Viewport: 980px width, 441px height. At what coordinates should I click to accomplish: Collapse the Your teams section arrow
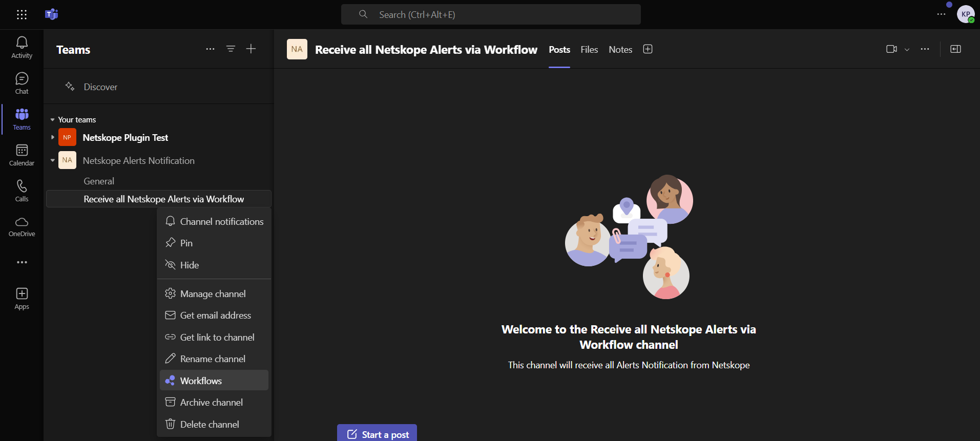pos(52,120)
